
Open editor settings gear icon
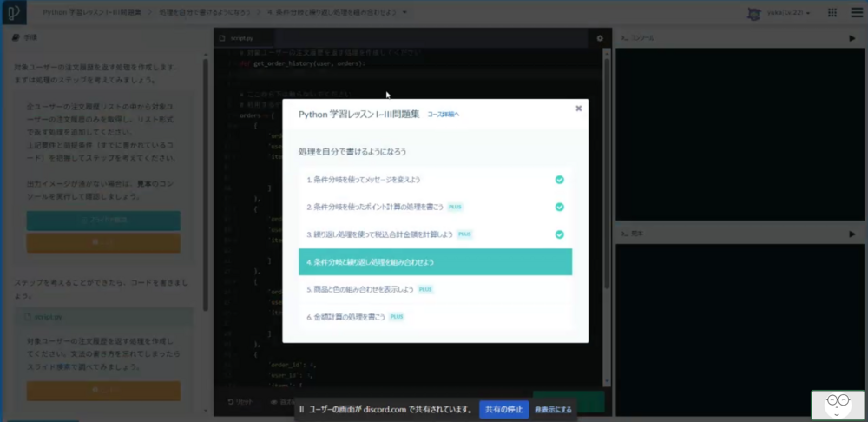599,39
